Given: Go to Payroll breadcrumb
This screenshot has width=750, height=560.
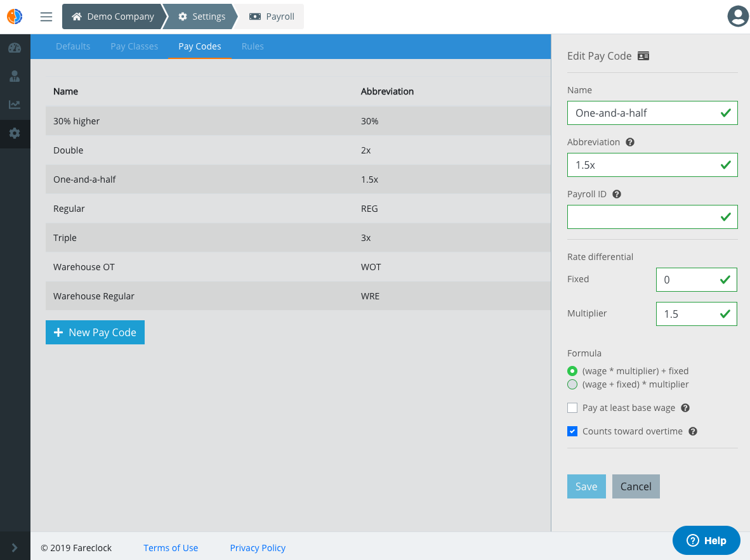Looking at the screenshot, I should (272, 16).
